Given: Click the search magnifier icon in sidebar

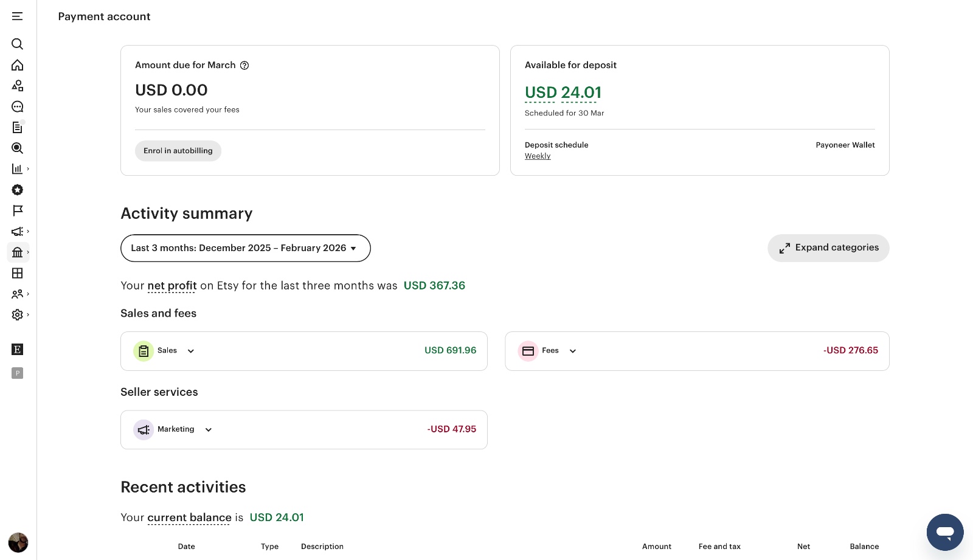Looking at the screenshot, I should (x=17, y=44).
